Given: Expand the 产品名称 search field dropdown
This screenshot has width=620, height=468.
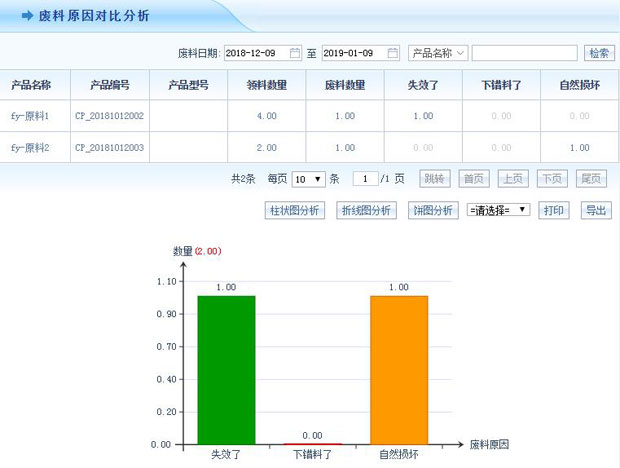Looking at the screenshot, I should point(438,53).
